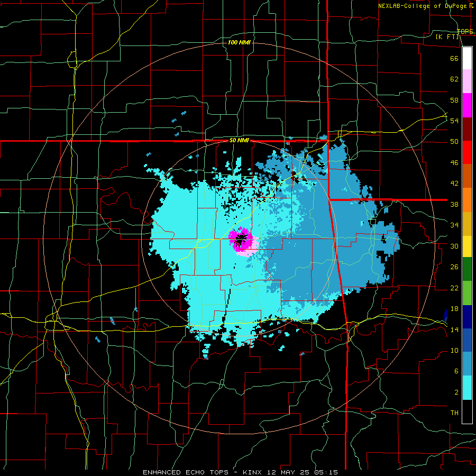This screenshot has height=476, width=476.
Task: Click the "10" legend value
Action: [x=454, y=351]
